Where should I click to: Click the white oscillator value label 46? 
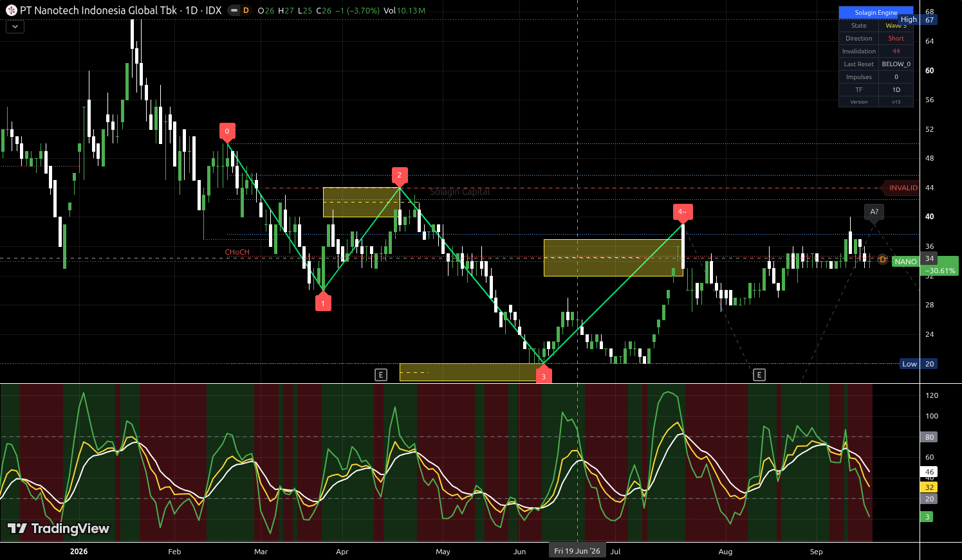pos(929,472)
